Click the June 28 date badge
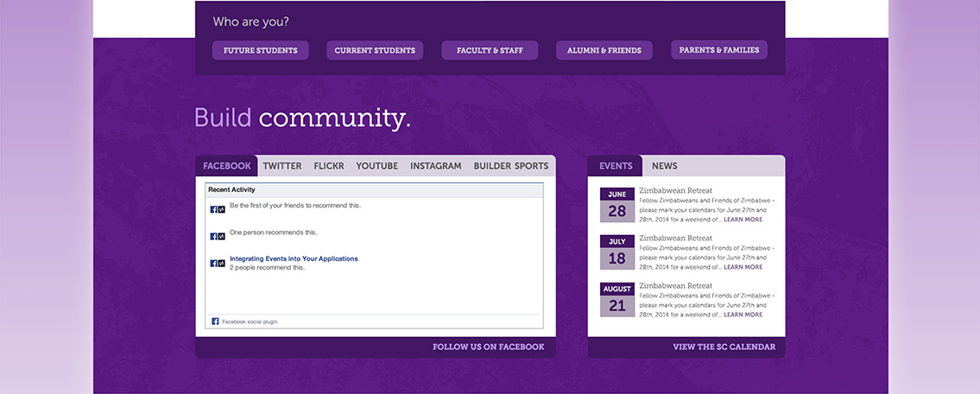Viewport: 980px width, 394px height. tap(616, 205)
